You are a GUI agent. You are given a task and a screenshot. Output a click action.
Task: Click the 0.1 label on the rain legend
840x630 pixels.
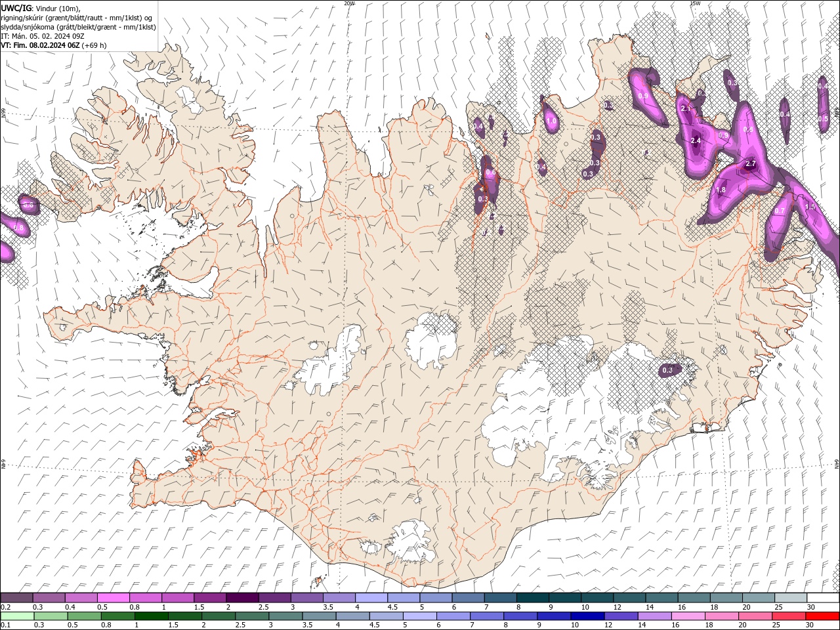pyautogui.click(x=5, y=625)
